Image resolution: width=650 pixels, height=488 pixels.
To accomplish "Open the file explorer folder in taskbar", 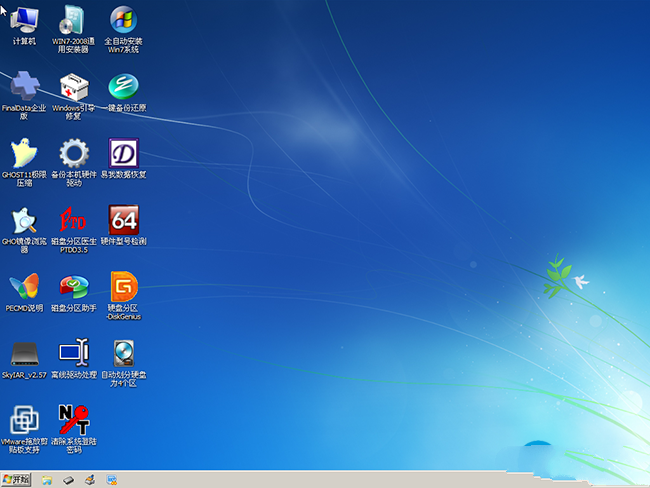I will pos(47,480).
